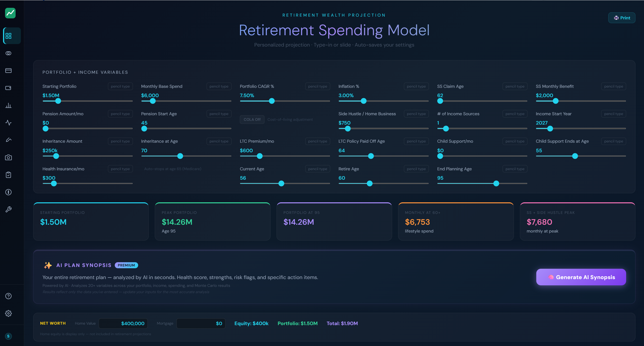Select the wallet icon in the sidebar
This screenshot has height=346, width=644.
point(8,88)
